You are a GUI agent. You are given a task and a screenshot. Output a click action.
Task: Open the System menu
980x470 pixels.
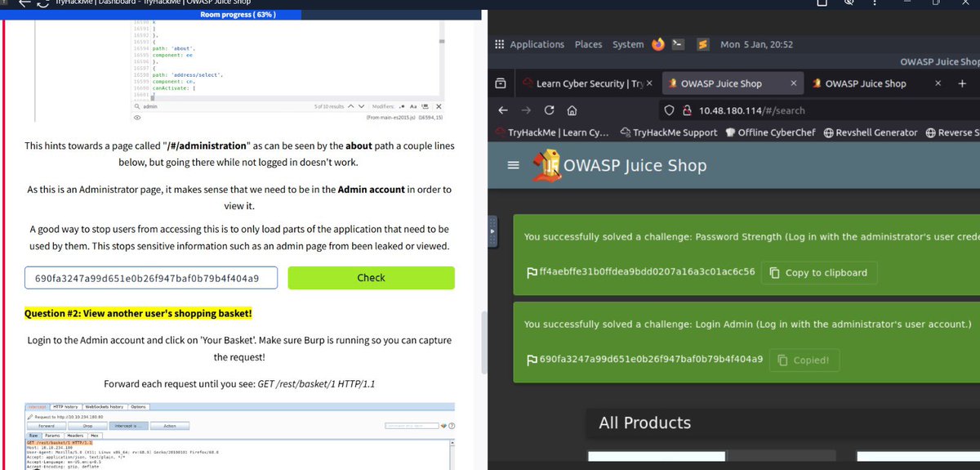point(628,45)
